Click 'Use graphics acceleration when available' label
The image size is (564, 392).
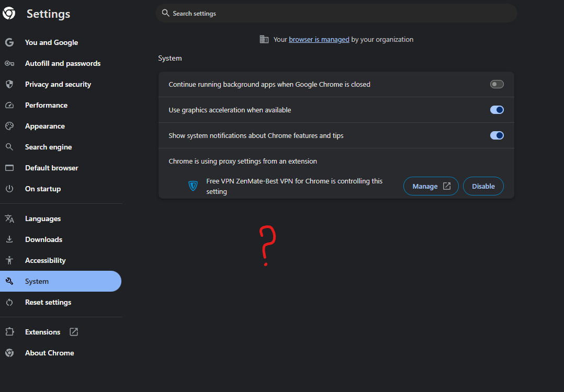click(x=230, y=110)
